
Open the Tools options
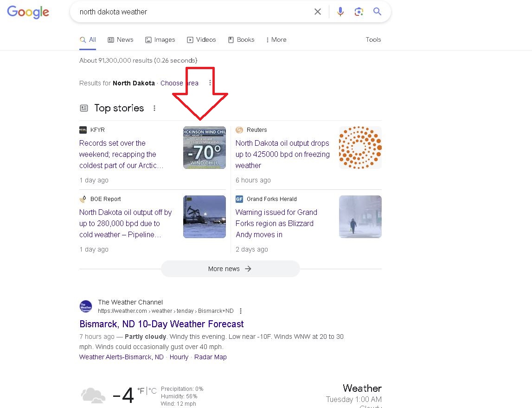pyautogui.click(x=373, y=40)
